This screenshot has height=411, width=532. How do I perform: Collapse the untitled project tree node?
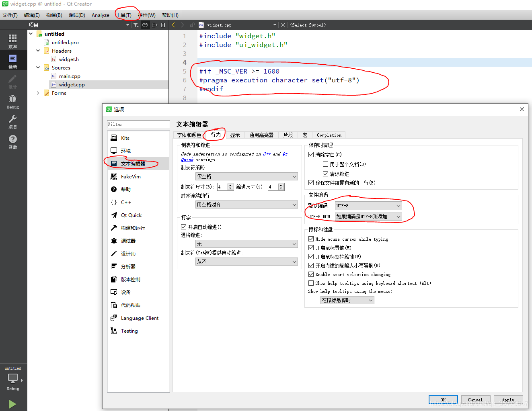click(x=31, y=34)
